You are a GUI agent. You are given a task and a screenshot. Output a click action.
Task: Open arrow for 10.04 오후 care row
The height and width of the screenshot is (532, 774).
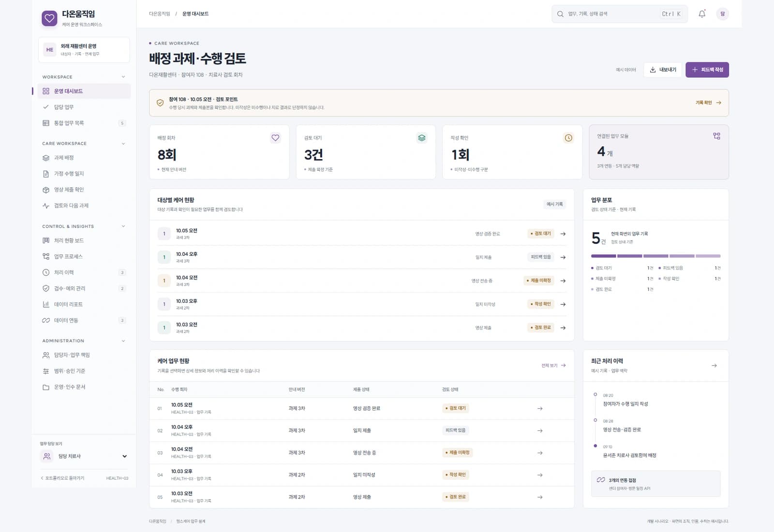(563, 257)
